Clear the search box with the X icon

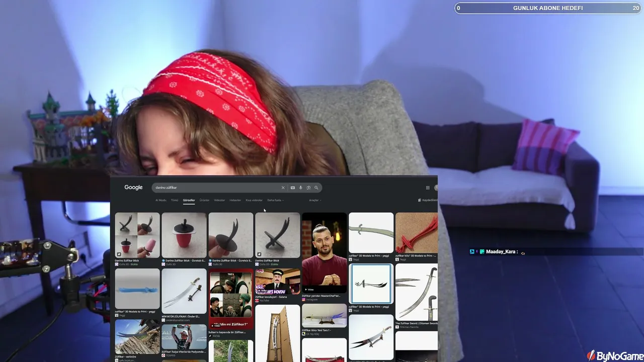coord(283,188)
